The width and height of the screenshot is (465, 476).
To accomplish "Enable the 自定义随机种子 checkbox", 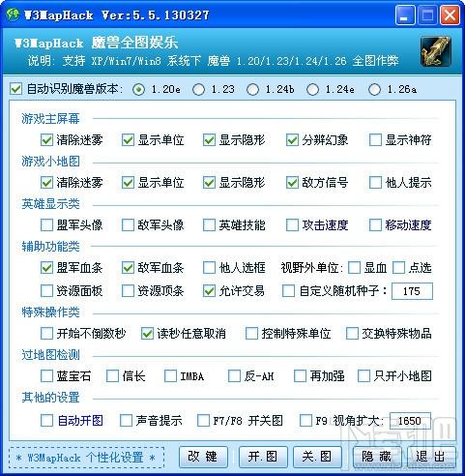I will point(288,291).
